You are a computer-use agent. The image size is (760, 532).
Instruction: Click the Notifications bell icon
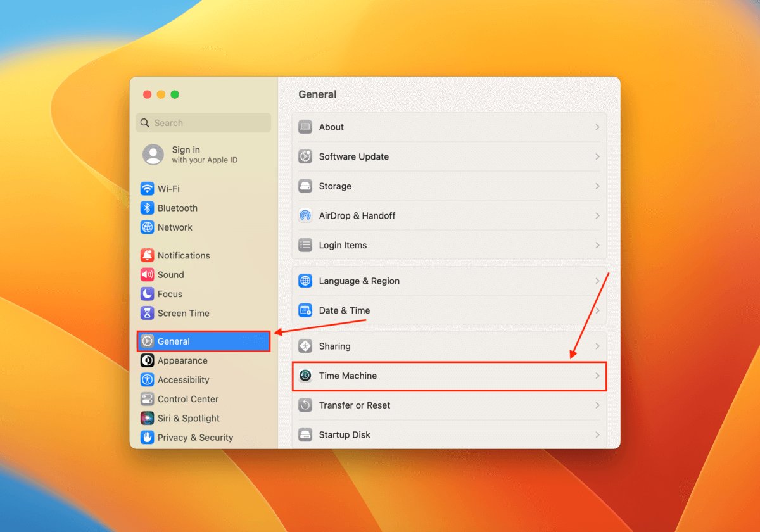click(148, 255)
